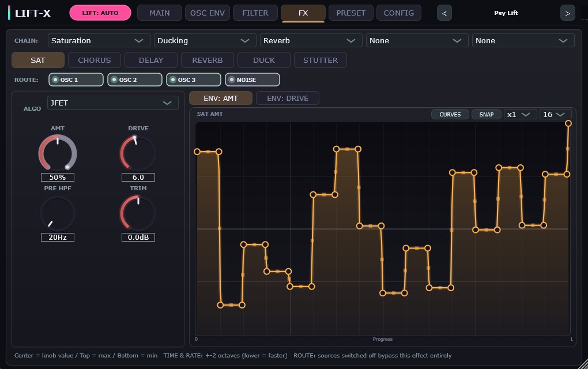588x369 pixels.
Task: Click the first envelope point at far left
Action: point(197,152)
